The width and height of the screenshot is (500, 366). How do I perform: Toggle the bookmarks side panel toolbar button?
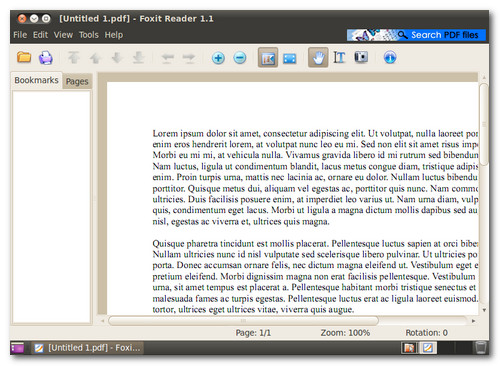[268, 58]
